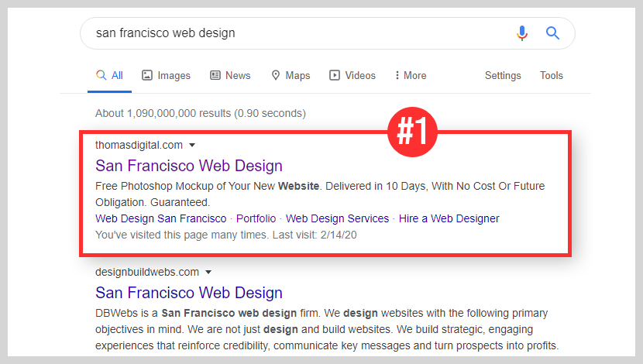Click the Maps tab pin icon
Screen dimensions: 643x364
pyautogui.click(x=276, y=75)
